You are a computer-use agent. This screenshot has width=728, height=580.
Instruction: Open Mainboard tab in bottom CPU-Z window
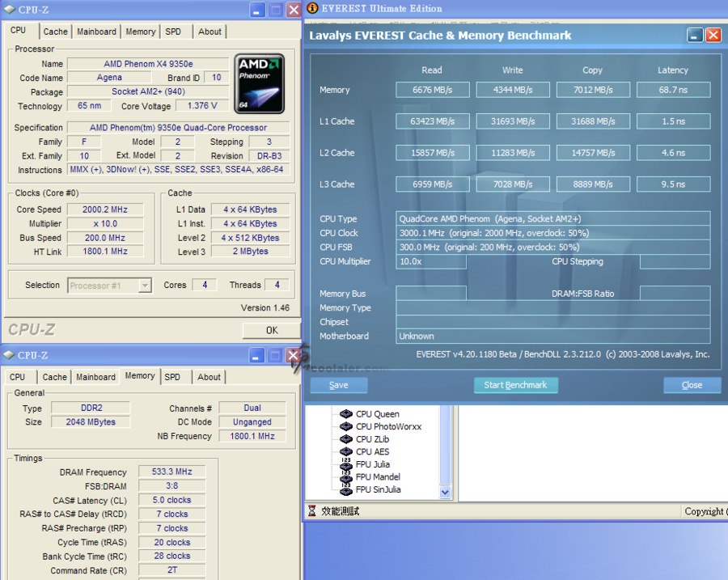pyautogui.click(x=95, y=377)
